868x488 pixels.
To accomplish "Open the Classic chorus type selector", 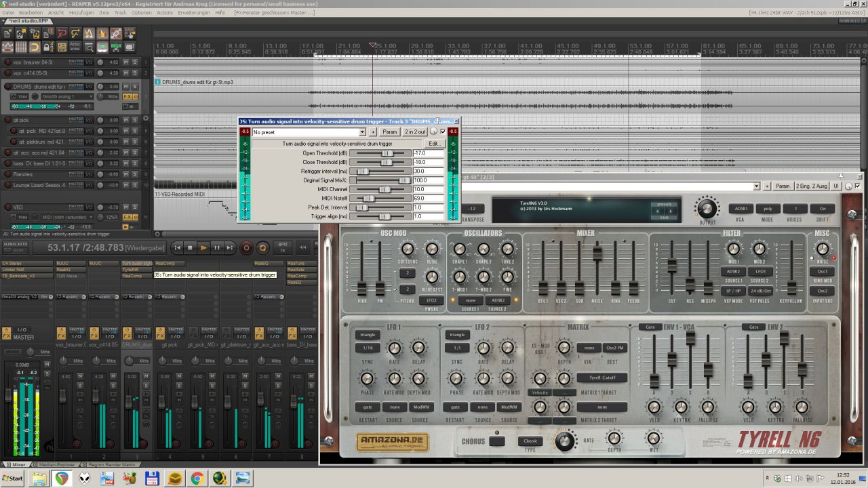I will coord(530,441).
